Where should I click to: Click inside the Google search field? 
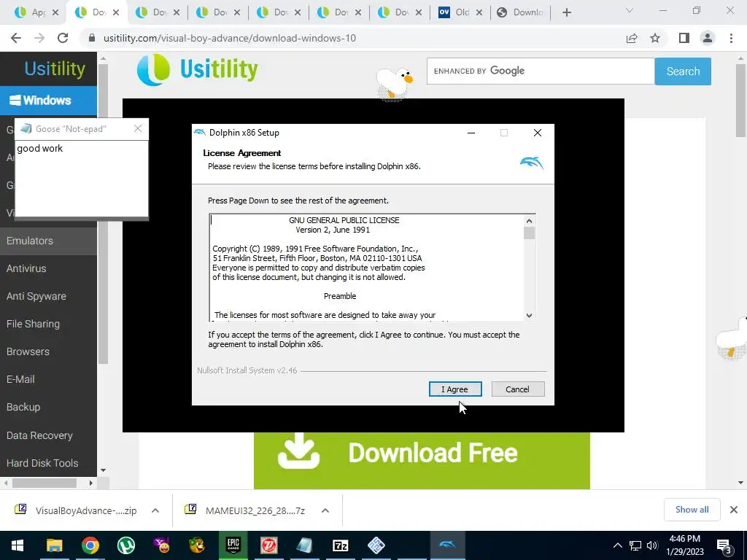pos(541,71)
